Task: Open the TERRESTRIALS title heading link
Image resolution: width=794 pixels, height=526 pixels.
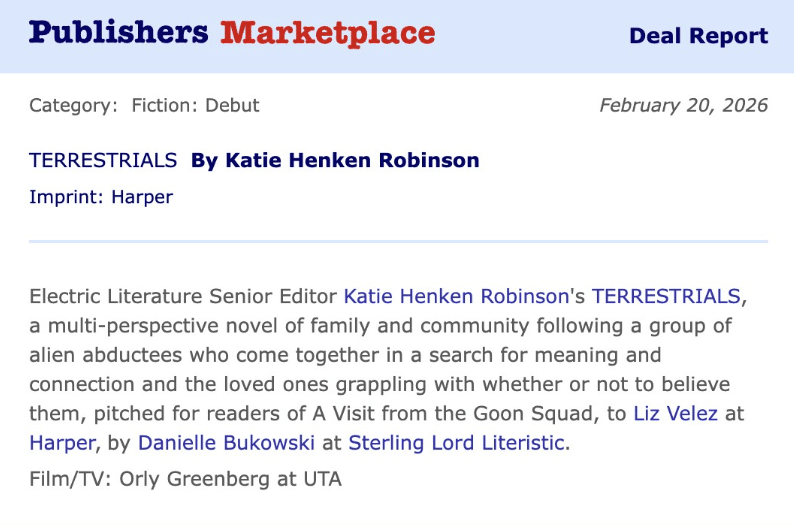Action: (103, 160)
